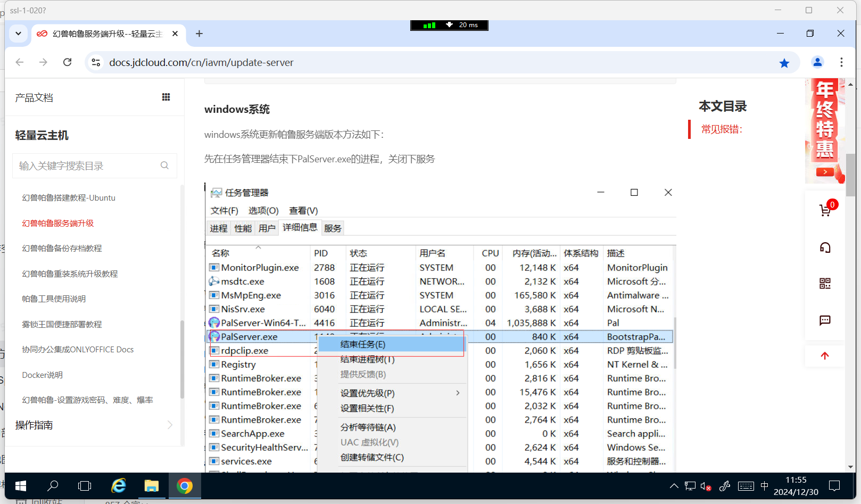Image resolution: width=861 pixels, height=504 pixels.
Task: Click the taskbar search magnifier
Action: click(53, 486)
